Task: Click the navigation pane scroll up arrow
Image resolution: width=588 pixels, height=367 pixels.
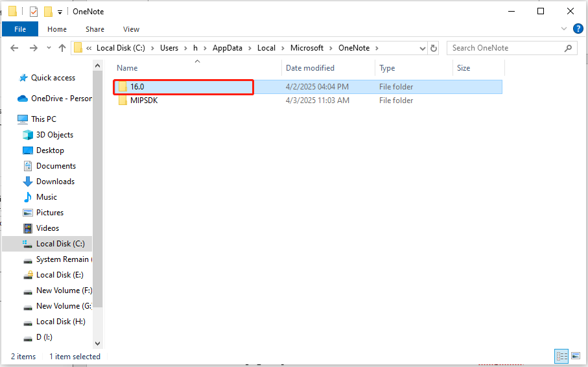Action: click(x=97, y=65)
